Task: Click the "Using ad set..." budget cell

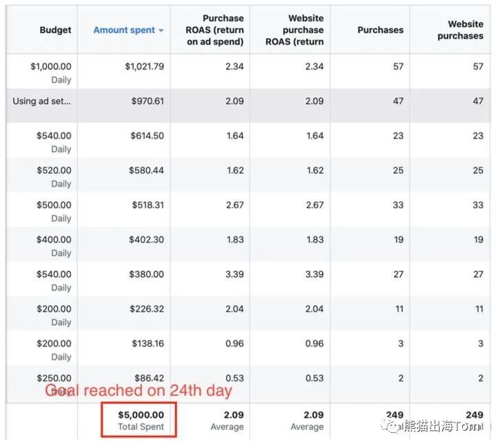Action: [x=41, y=101]
